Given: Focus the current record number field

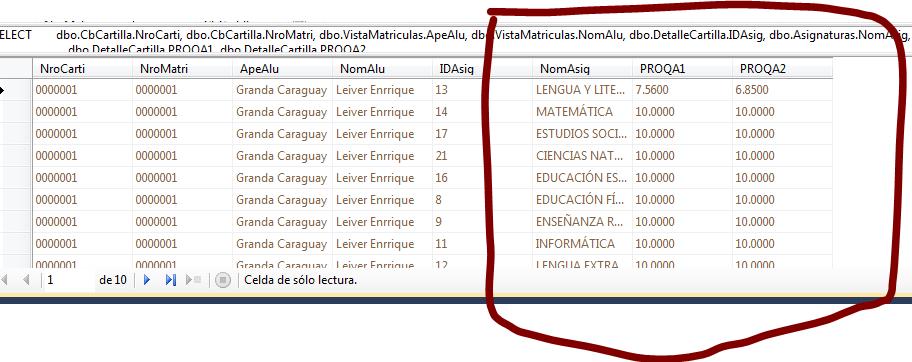Looking at the screenshot, I should tap(69, 280).
